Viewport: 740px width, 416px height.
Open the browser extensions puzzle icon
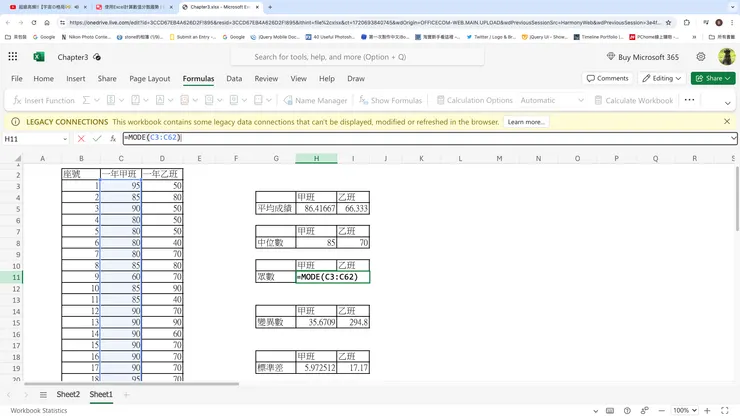coord(687,22)
